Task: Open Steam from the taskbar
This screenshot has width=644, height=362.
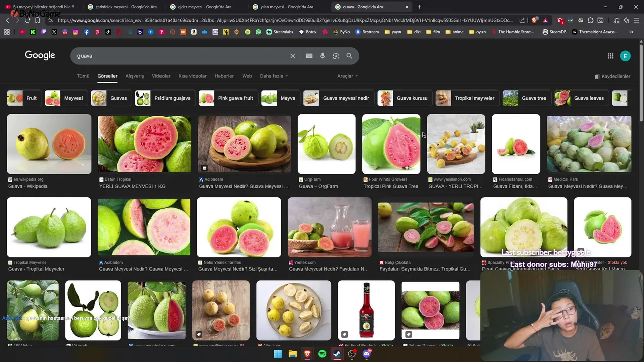Action: point(337,354)
